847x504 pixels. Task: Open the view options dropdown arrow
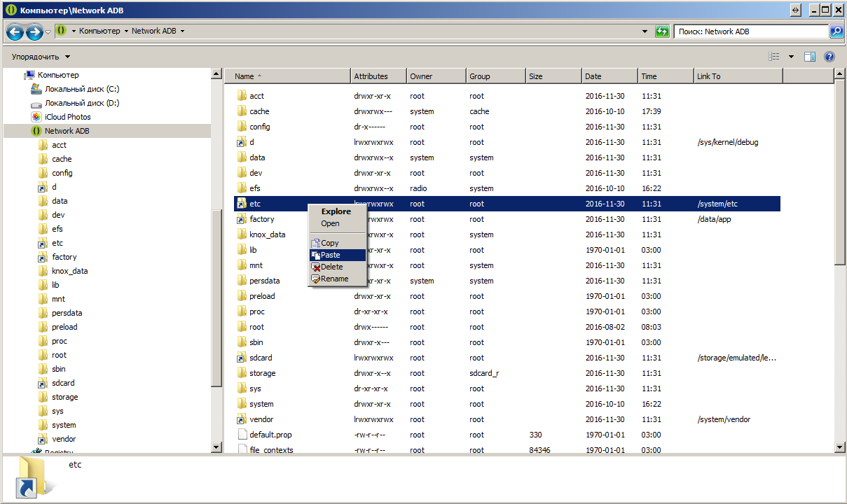tap(791, 57)
